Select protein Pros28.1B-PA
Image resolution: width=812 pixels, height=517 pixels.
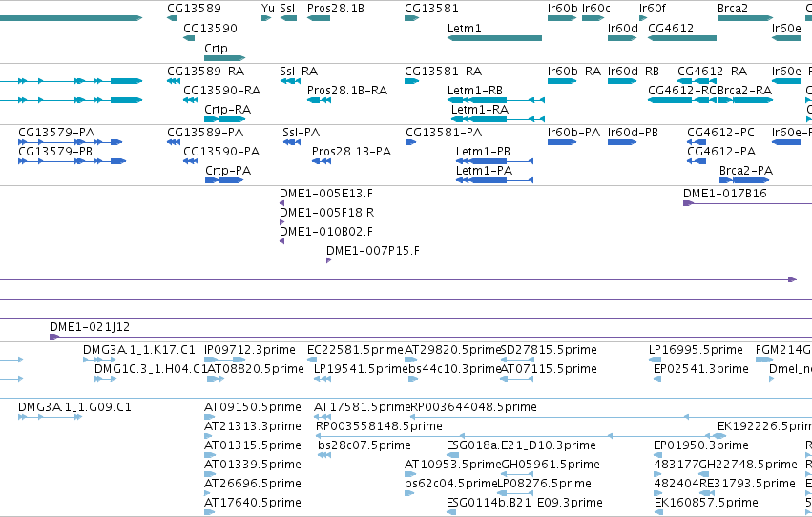point(322,161)
